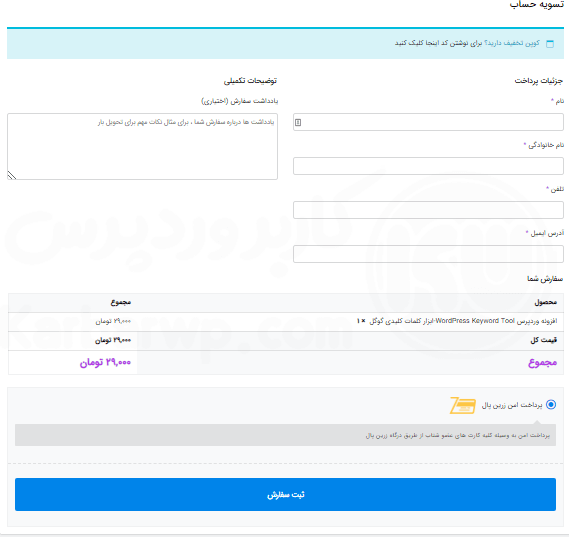Image resolution: width=569 pixels, height=537 pixels.
Task: Click the order notes text area
Action: click(x=142, y=146)
